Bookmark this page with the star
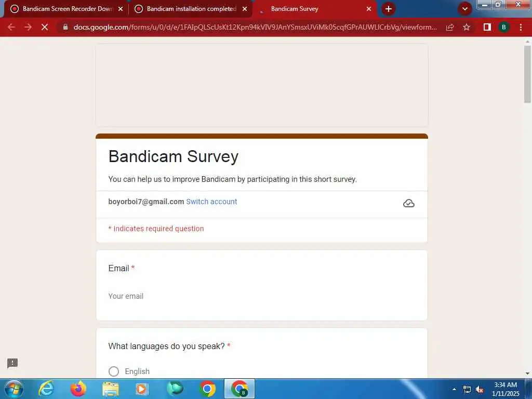The image size is (532, 399). (467, 27)
